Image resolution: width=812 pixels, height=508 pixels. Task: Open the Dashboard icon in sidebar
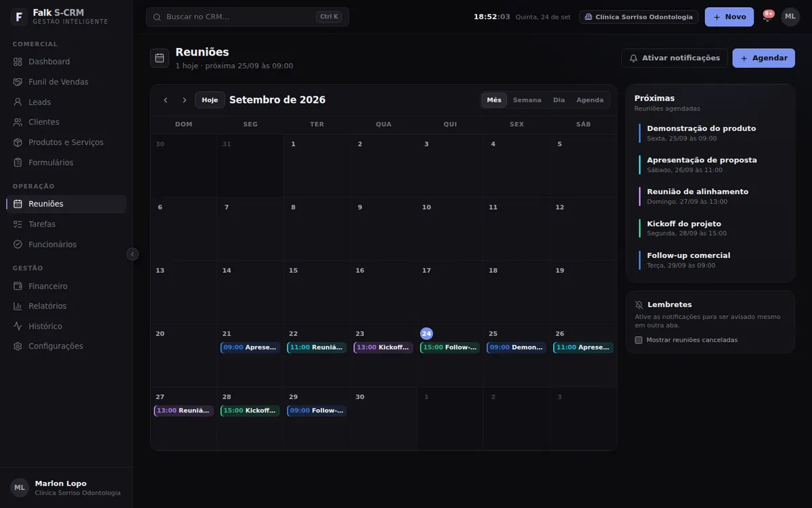click(x=18, y=62)
